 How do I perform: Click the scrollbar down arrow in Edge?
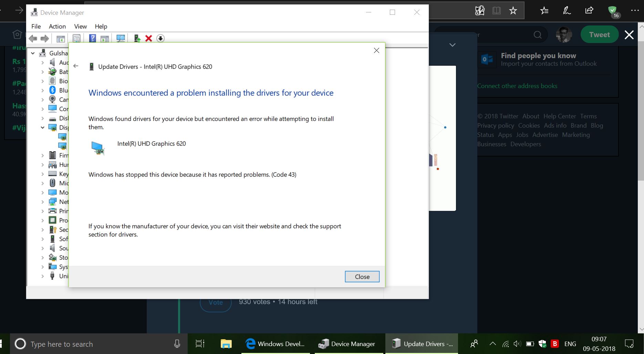point(641,329)
